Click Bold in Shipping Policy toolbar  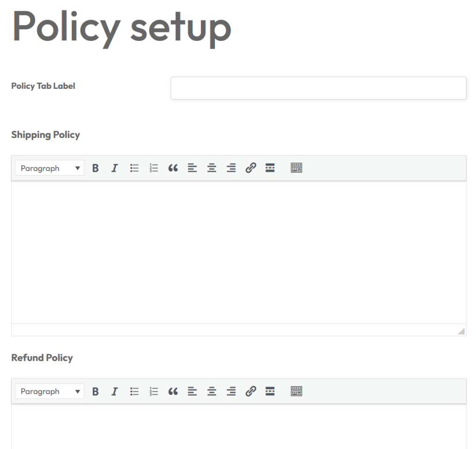95,168
